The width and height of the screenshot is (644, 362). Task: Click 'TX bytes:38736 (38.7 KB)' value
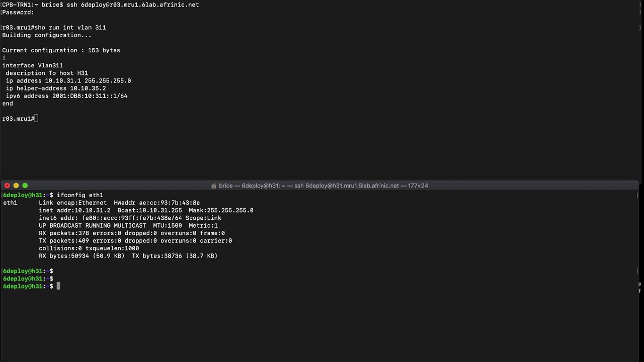coord(175,256)
